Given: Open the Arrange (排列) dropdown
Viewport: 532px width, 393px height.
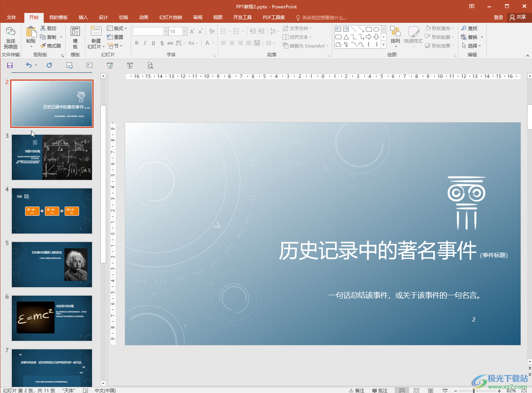Looking at the screenshot, I should pos(395,37).
